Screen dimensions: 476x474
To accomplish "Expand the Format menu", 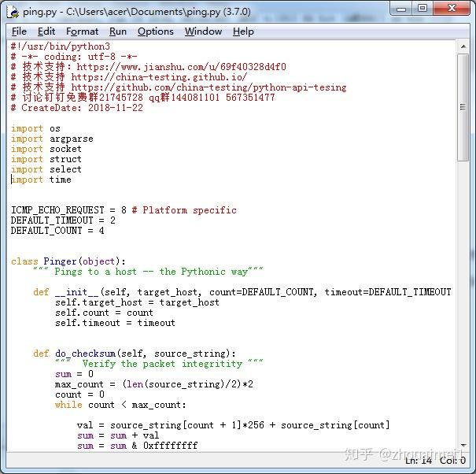I will click(x=82, y=31).
